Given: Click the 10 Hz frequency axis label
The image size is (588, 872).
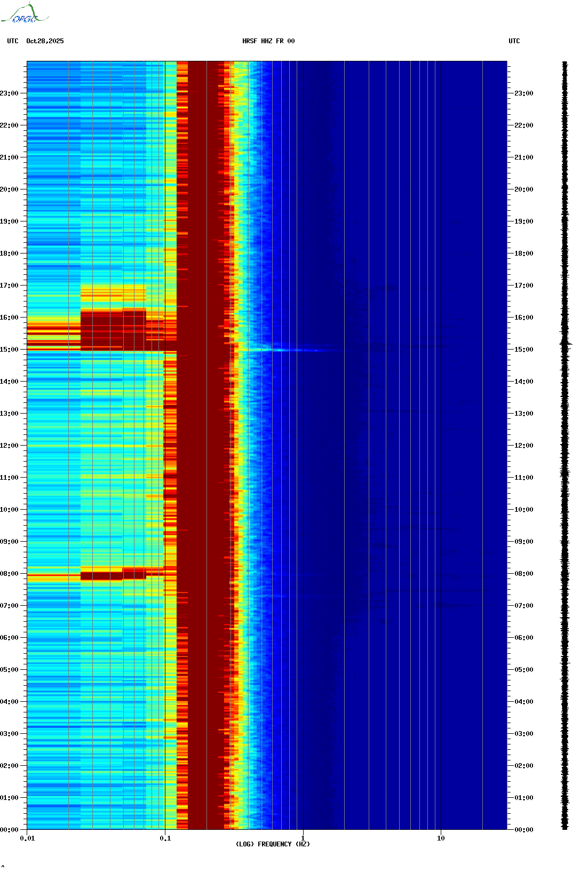Looking at the screenshot, I should [441, 838].
